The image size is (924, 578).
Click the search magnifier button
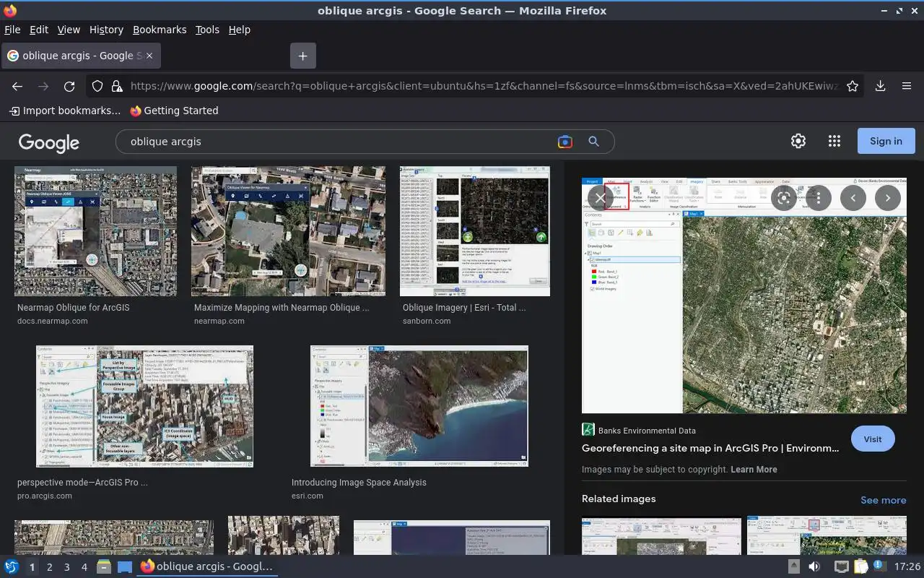coord(593,142)
